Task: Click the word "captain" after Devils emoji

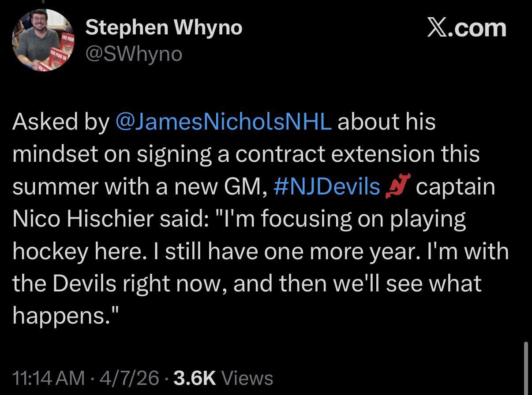Action: click(455, 187)
